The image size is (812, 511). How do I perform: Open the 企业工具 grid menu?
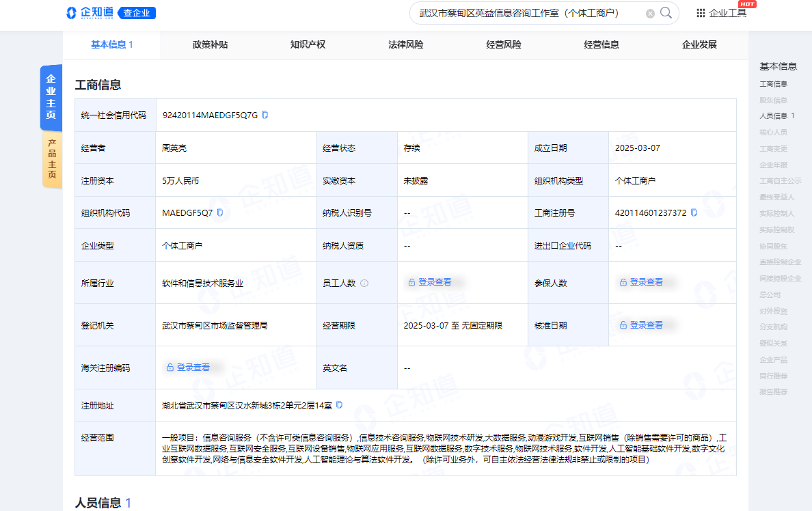[721, 13]
